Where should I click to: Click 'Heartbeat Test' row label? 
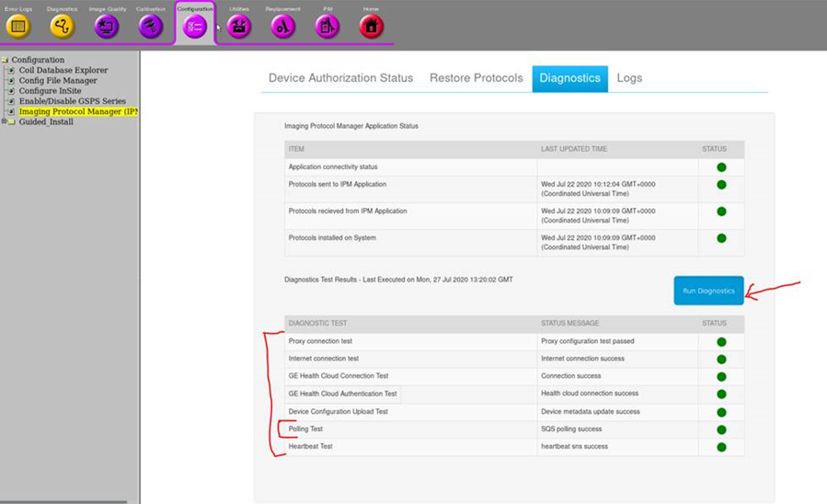310,447
